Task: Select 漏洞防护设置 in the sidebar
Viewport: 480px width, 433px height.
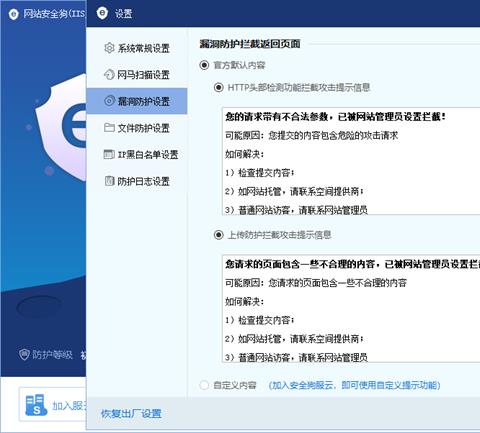Action: tap(137, 101)
